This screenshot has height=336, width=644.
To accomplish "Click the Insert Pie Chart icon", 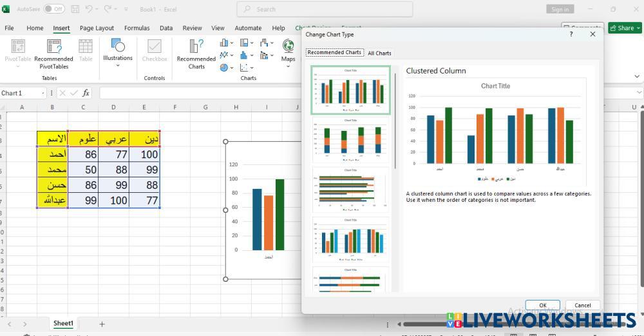I will [224, 67].
